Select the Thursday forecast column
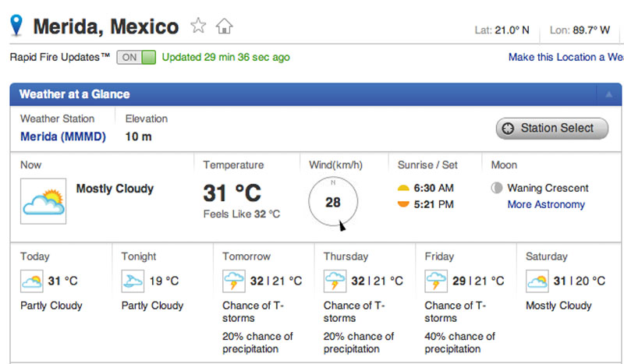624x364 pixels. click(x=364, y=302)
